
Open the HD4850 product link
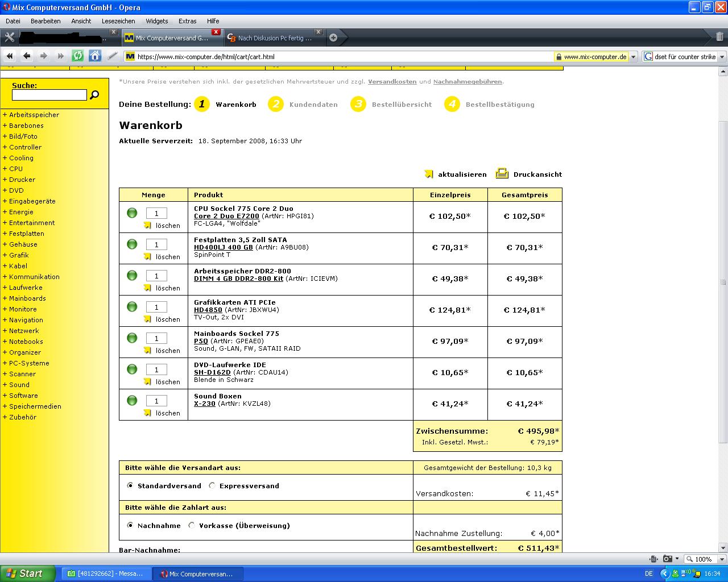tap(208, 310)
